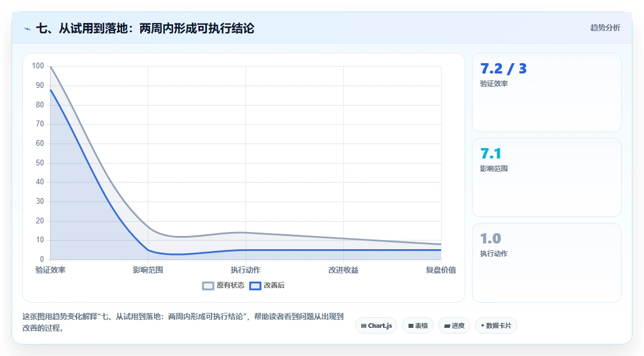The width and height of the screenshot is (644, 356).
Task: Select the 数据卡片 tag chip
Action: [496, 326]
